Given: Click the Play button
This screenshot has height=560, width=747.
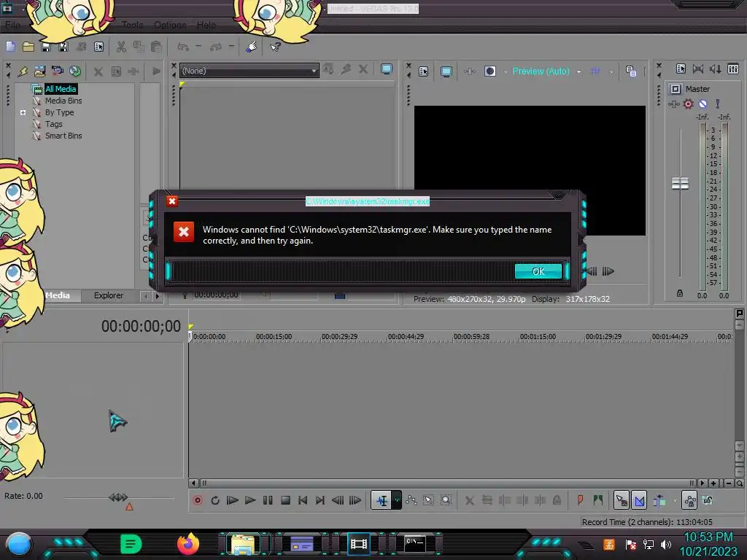Looking at the screenshot, I should [250, 500].
